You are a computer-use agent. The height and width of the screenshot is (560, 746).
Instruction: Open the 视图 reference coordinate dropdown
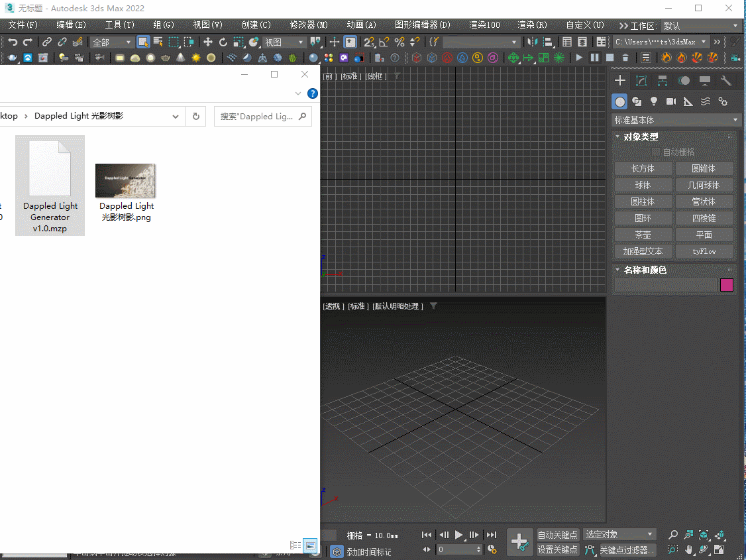coord(284,42)
